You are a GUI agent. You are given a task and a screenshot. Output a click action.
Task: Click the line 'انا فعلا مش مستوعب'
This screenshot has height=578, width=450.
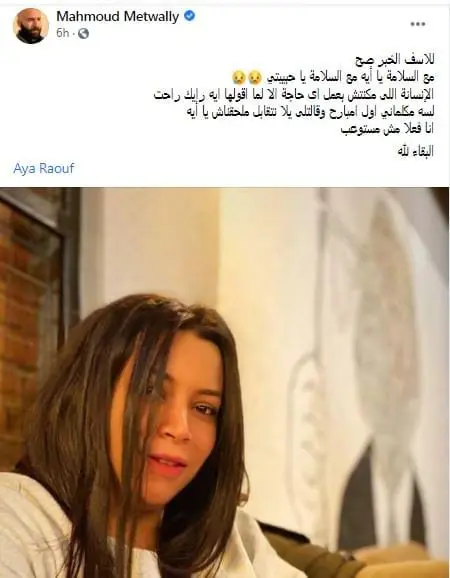[x=387, y=130]
